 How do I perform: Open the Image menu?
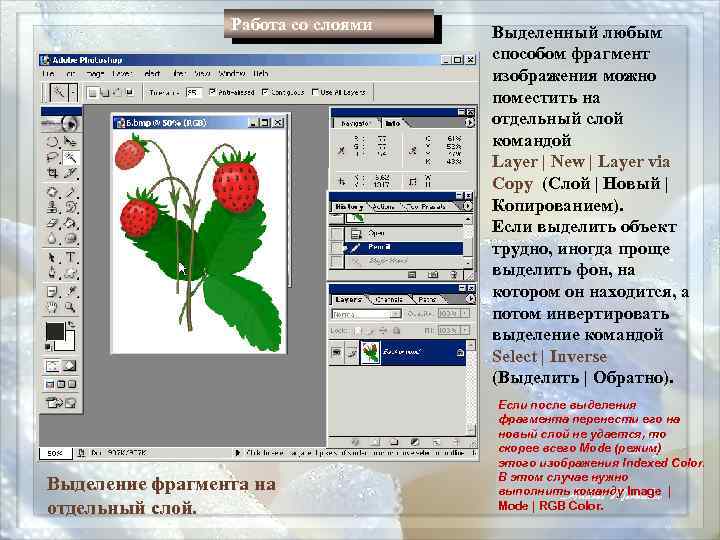coord(94,73)
